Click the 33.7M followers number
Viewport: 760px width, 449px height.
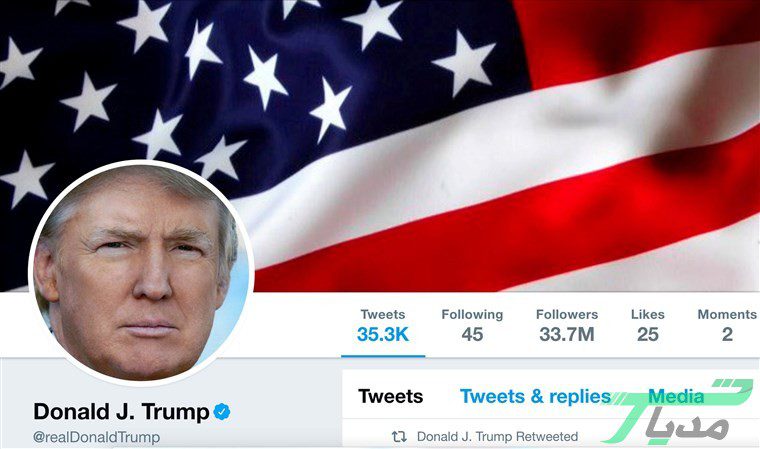pos(567,334)
